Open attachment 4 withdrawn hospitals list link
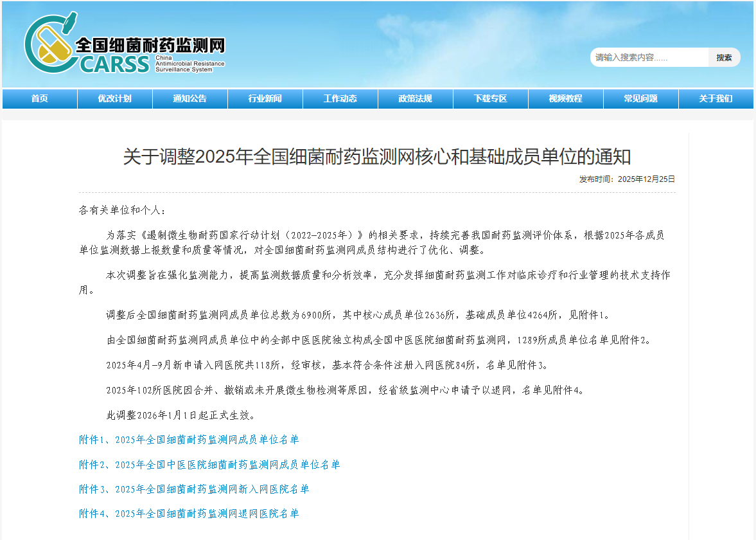Viewport: 756px width, 540px height. [x=189, y=514]
